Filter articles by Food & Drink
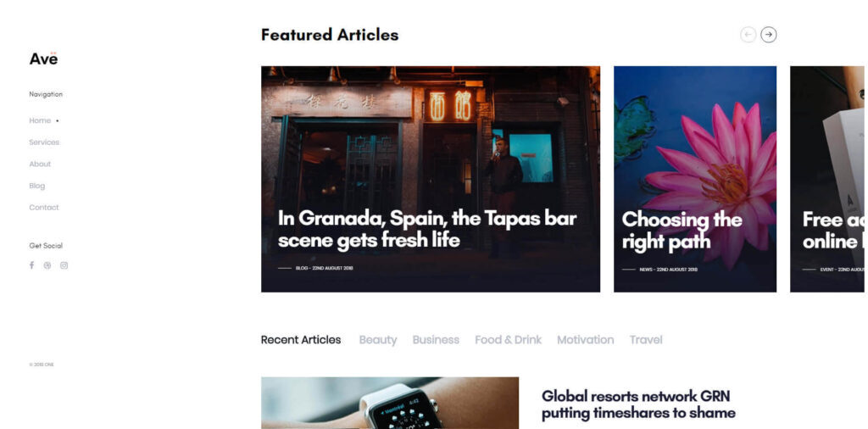 tap(509, 340)
